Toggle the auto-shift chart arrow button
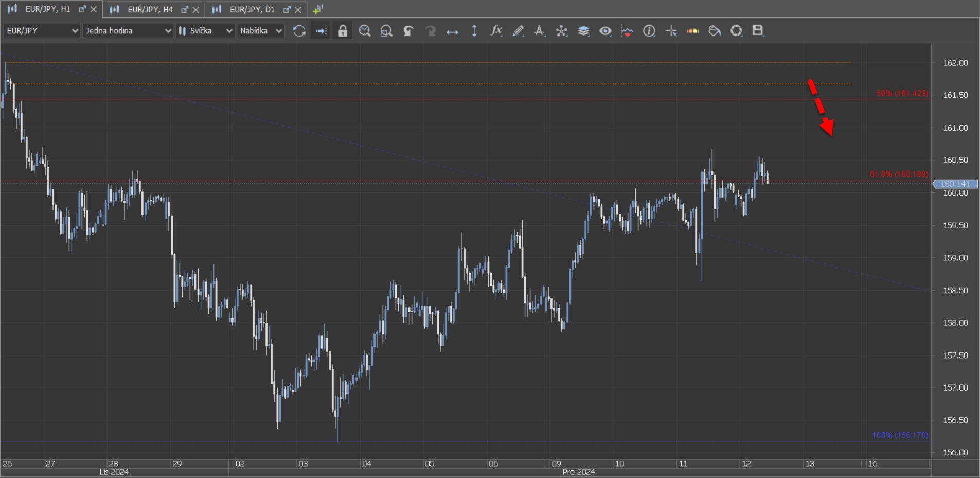This screenshot has width=980, height=478. (x=321, y=31)
